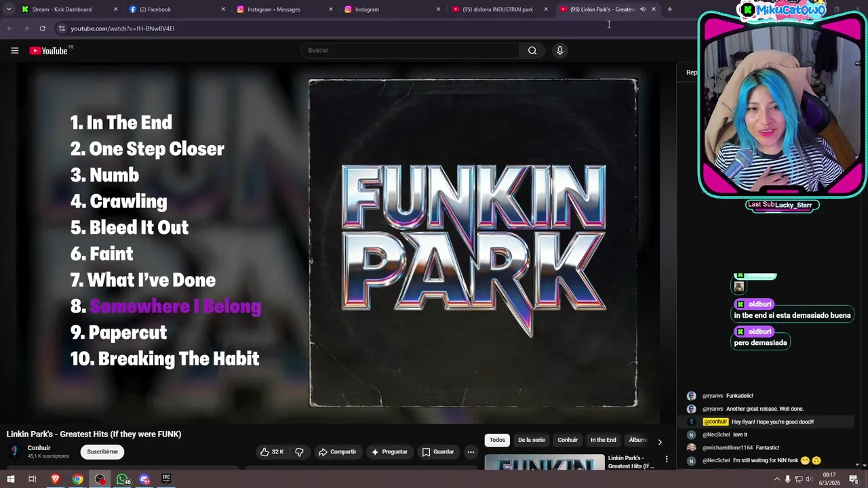Open Discord icon in taskbar
The height and width of the screenshot is (488, 868).
[144, 479]
